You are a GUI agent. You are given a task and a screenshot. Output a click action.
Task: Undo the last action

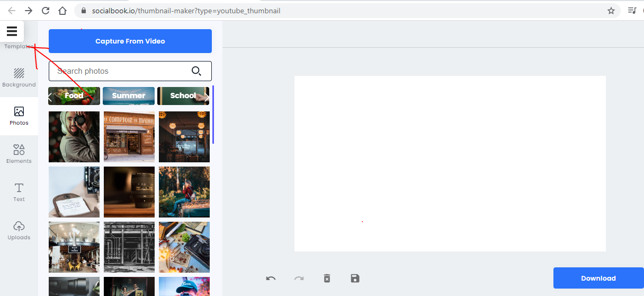pos(271,278)
